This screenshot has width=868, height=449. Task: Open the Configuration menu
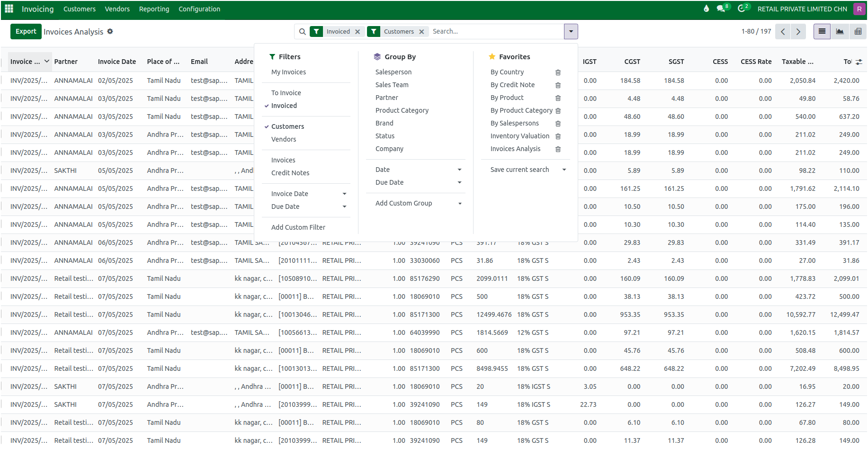coord(199,9)
